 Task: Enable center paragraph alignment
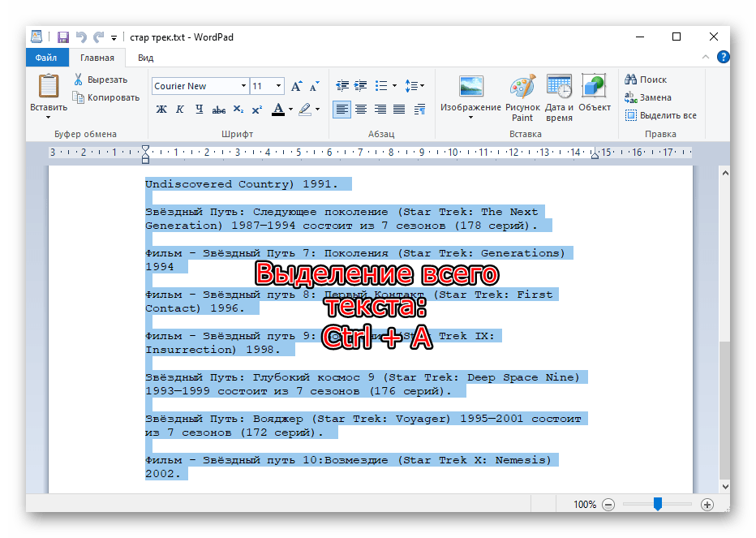pyautogui.click(x=361, y=109)
